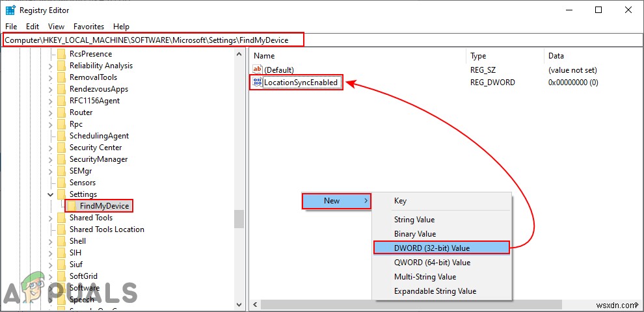The image size is (644, 312).
Task: Select the Shared Tools Location folder icon
Action: click(62, 229)
